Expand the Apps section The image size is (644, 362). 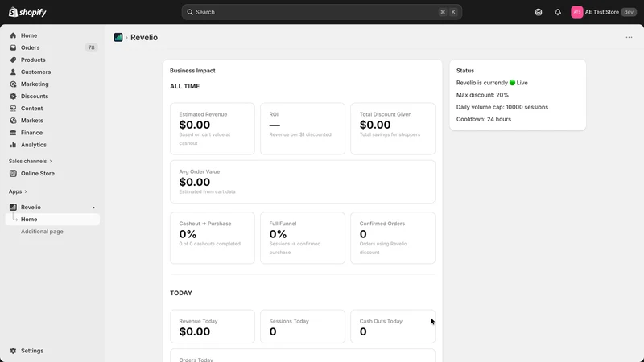[18, 191]
